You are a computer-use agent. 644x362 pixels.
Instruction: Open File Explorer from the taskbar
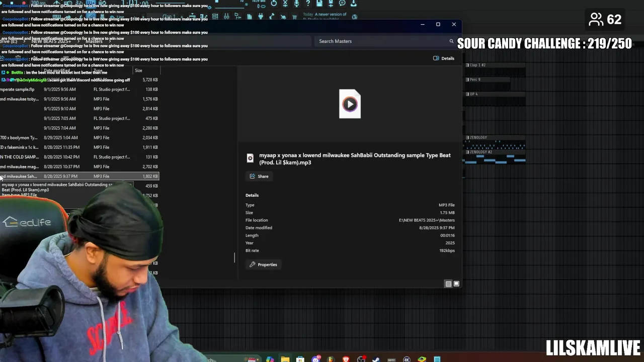pos(285,358)
